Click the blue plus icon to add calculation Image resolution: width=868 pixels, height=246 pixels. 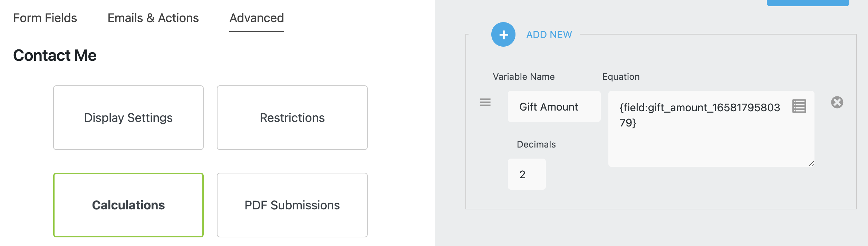click(503, 35)
